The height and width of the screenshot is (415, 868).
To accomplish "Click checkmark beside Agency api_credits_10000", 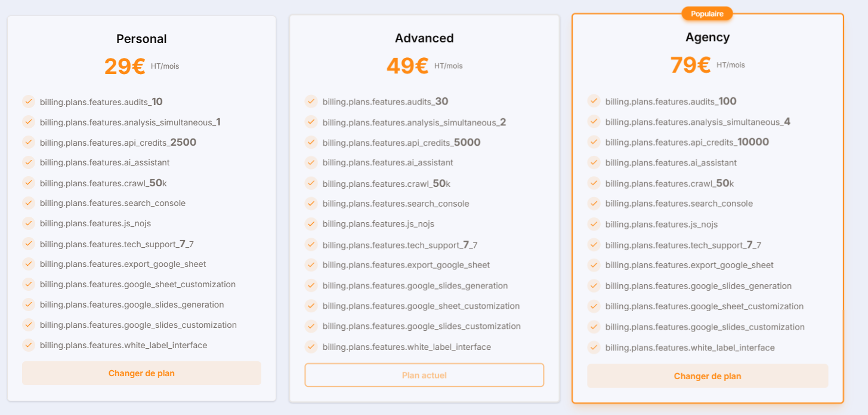I will pyautogui.click(x=594, y=142).
